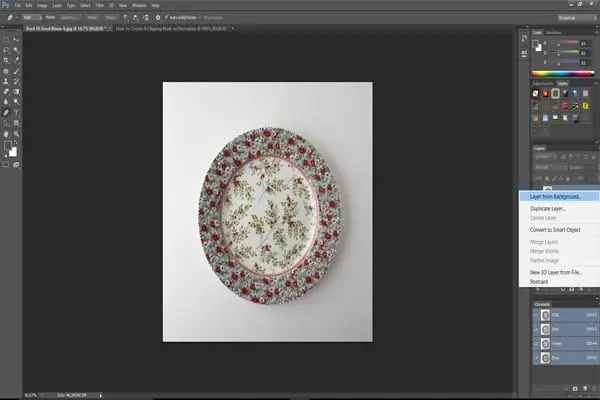Choose New 3D Layer from File
Screen dimensions: 600x400
[559, 273]
